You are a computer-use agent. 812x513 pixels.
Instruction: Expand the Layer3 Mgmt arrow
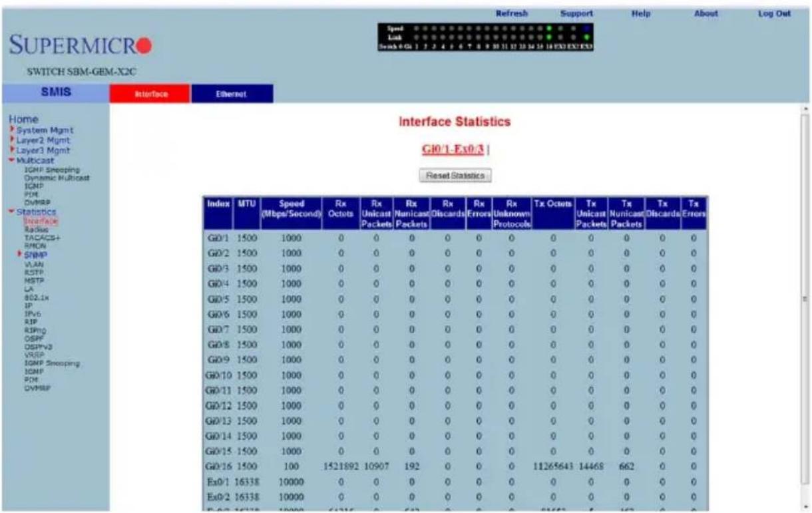pos(11,150)
